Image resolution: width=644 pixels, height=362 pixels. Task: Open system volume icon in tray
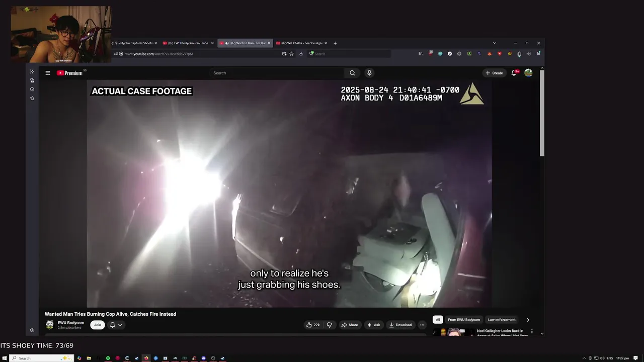602,358
